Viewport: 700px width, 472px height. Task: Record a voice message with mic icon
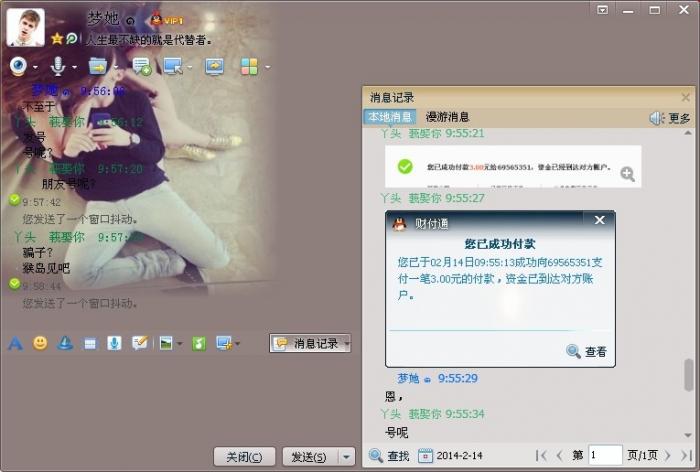coord(114,343)
